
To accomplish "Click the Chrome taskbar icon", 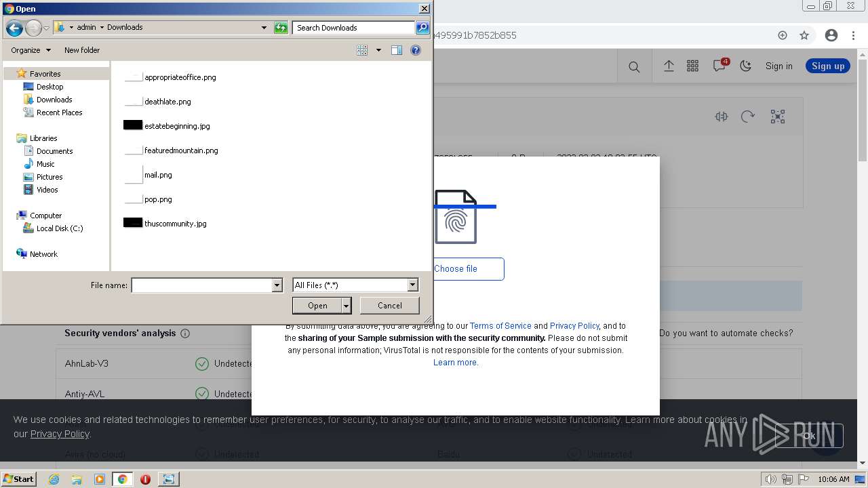I will (122, 479).
